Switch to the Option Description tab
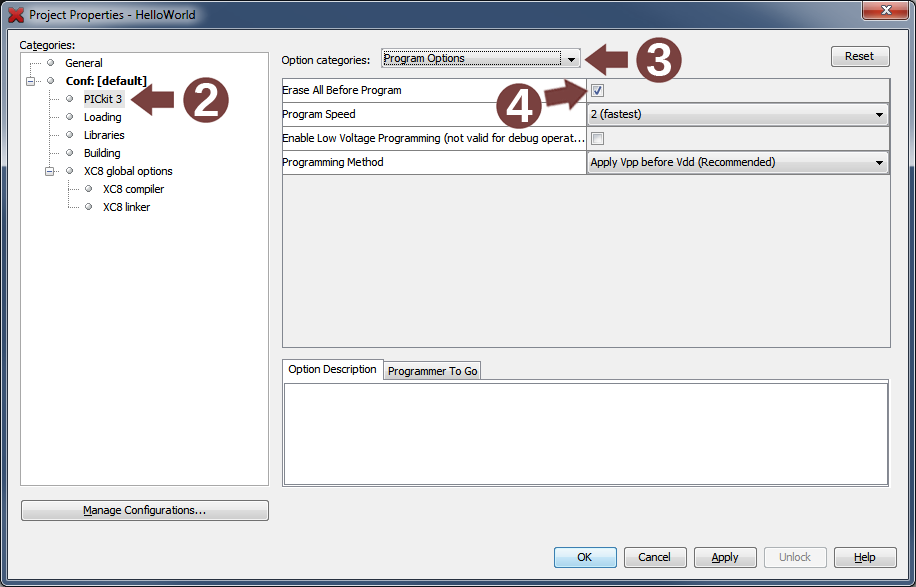The image size is (916, 587). click(332, 370)
